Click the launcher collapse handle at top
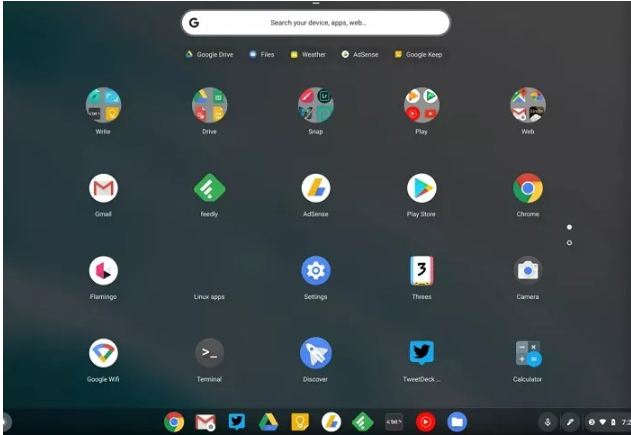The height and width of the screenshot is (435, 631). point(316,3)
